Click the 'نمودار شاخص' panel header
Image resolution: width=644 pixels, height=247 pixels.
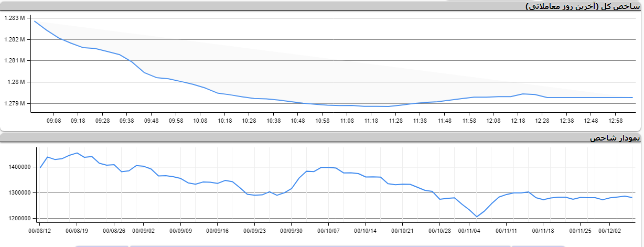point(615,137)
